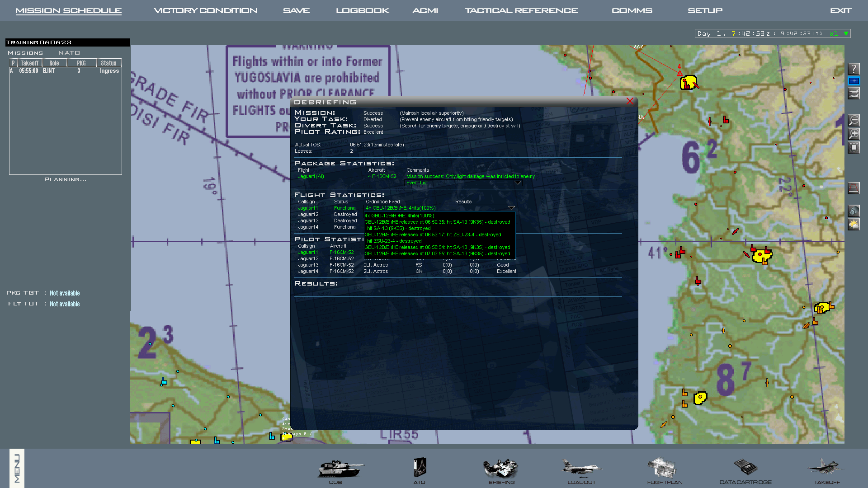The width and height of the screenshot is (868, 488).
Task: Toggle the blue crosshair map tool
Action: [854, 81]
